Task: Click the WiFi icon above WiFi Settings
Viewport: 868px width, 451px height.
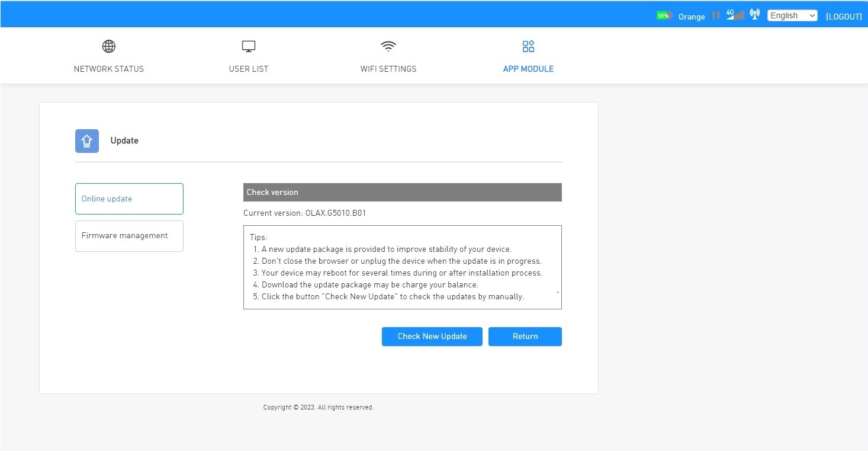Action: (x=388, y=46)
